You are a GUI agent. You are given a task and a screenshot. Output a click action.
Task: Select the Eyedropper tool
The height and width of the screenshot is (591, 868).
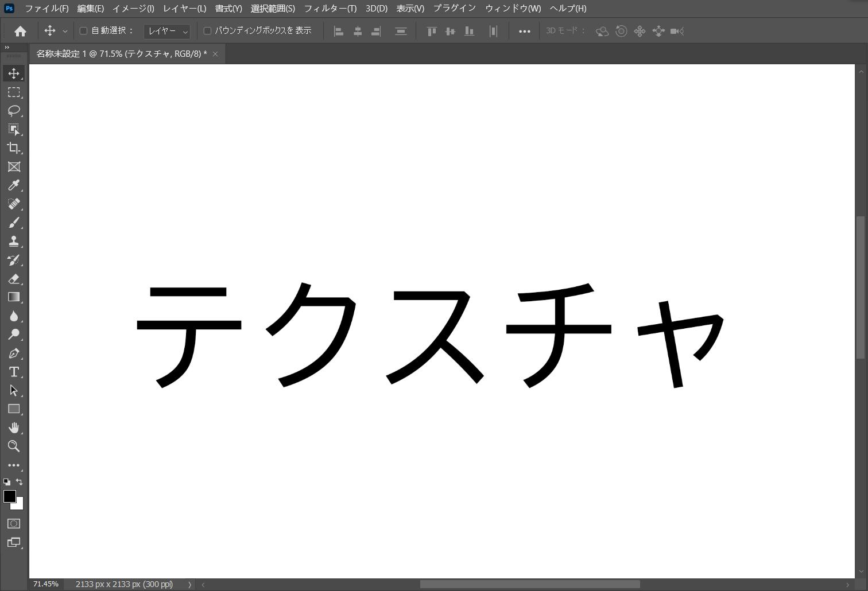pos(14,185)
